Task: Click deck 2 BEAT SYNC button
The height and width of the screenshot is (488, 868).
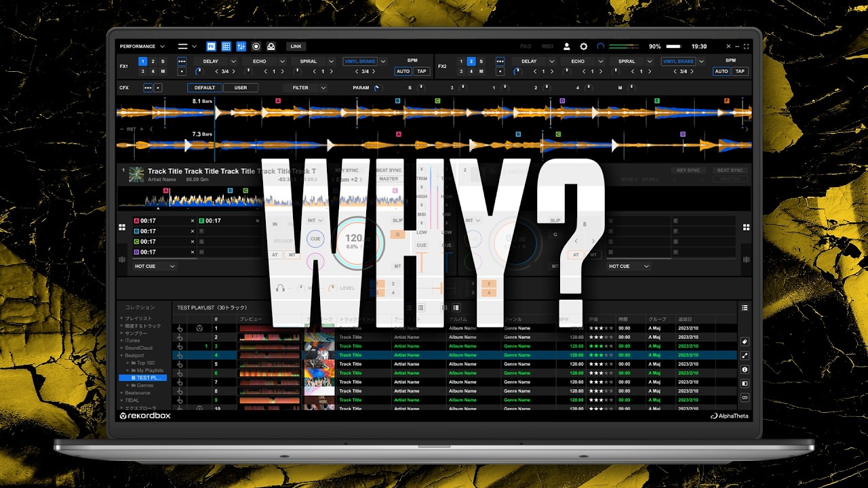Action: [730, 171]
